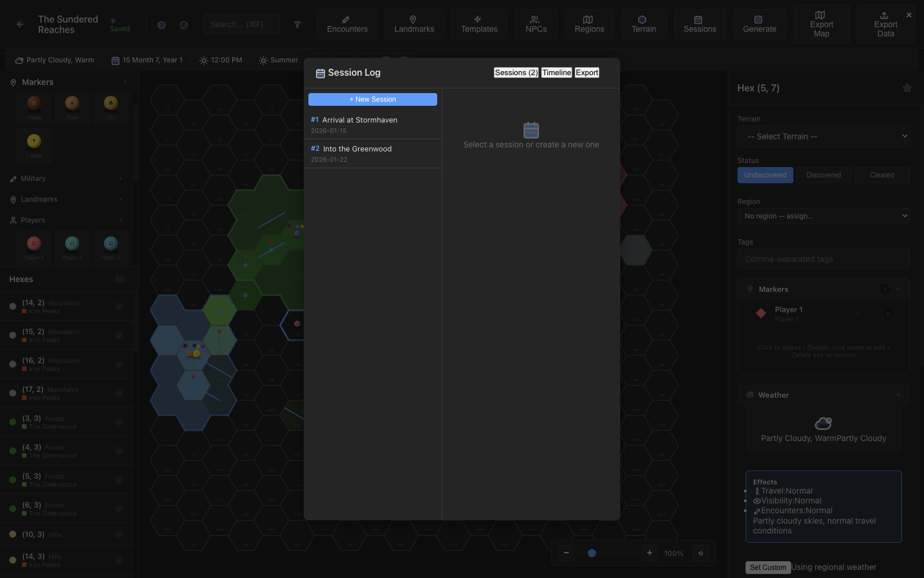
Task: Toggle visibility of the Player 1 marker
Action: coord(858,314)
